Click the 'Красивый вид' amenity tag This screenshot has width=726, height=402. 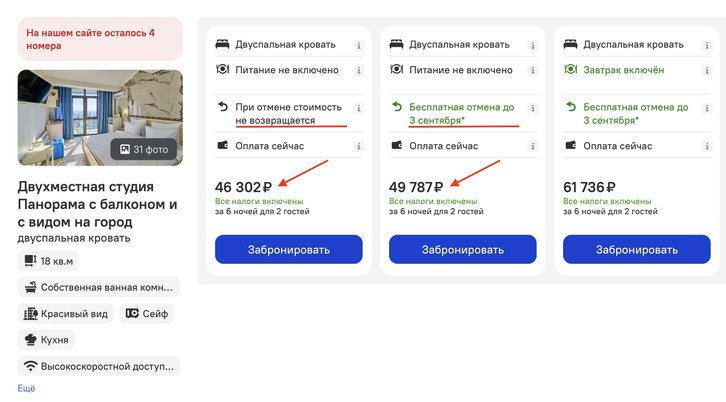(65, 314)
